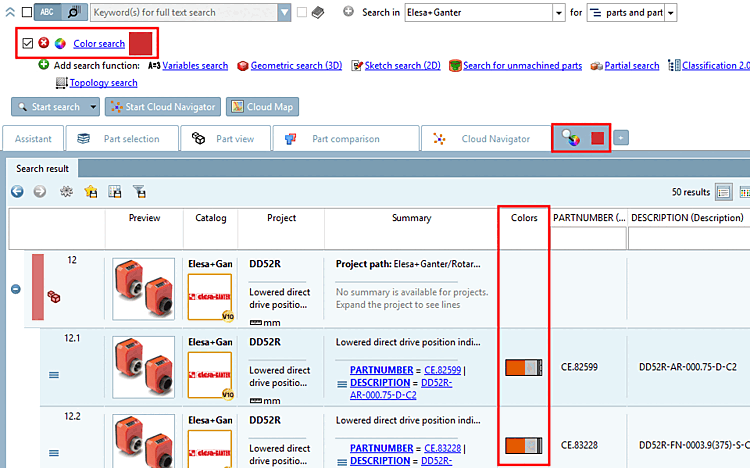Viewport: 750px width, 468px height.
Task: Click the Geometric search (3D) link
Action: point(296,66)
